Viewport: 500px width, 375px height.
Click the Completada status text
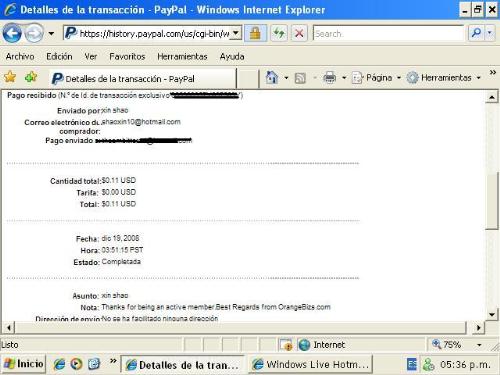click(121, 262)
